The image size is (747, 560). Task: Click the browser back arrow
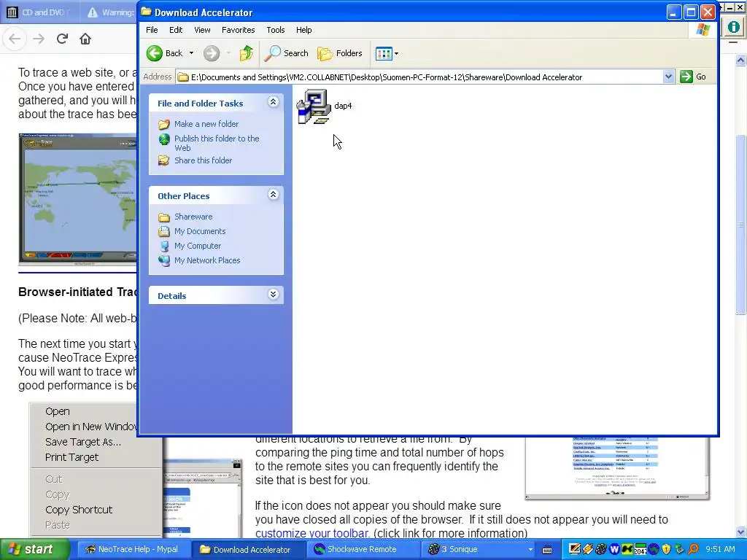click(15, 39)
